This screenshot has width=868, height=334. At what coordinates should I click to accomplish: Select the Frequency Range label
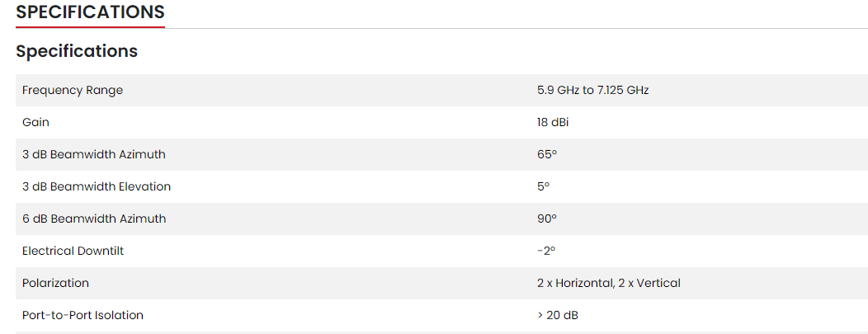[73, 90]
